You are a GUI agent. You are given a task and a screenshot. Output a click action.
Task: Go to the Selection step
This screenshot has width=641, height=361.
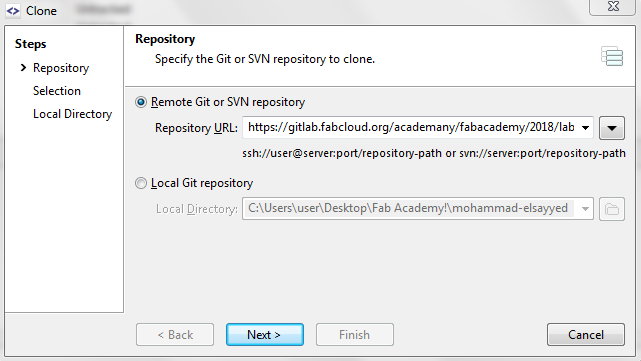pyautogui.click(x=57, y=91)
